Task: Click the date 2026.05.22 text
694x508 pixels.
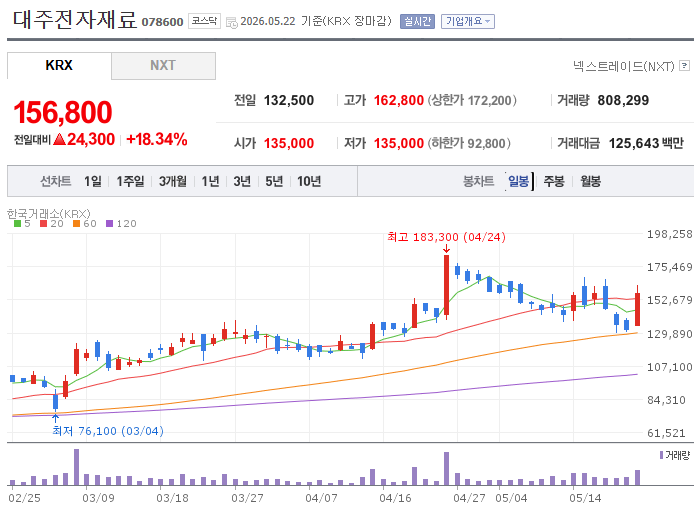Action: click(x=268, y=21)
